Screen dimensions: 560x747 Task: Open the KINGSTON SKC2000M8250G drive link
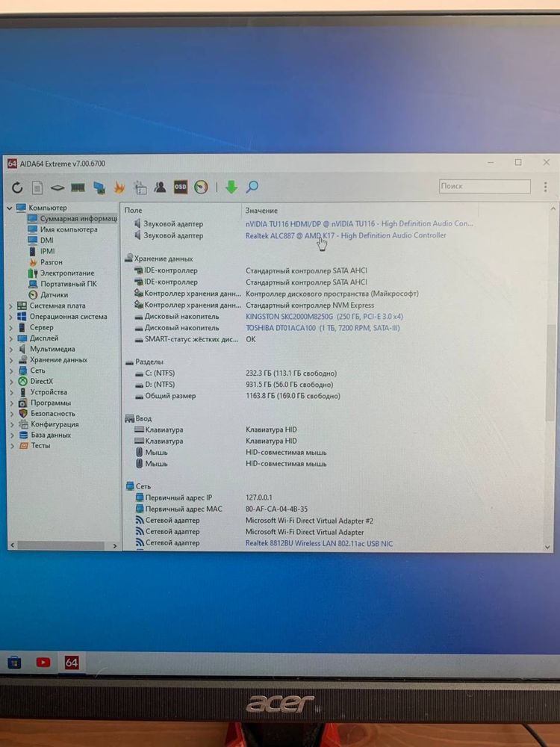click(x=324, y=316)
